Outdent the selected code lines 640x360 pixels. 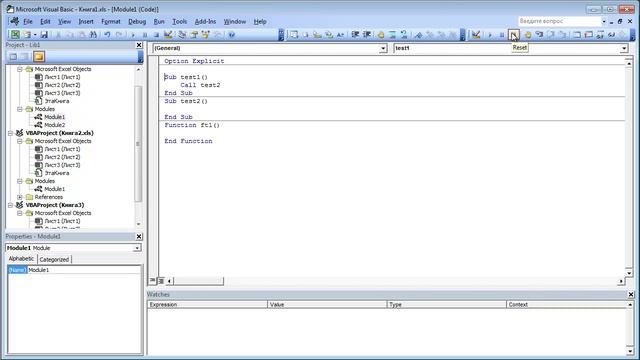tap(367, 35)
